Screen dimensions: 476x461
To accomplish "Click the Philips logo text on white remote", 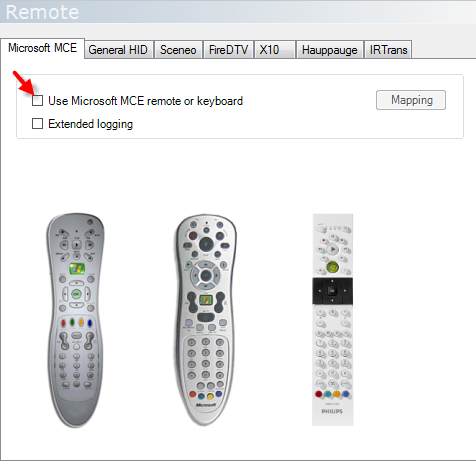I will coord(332,411).
